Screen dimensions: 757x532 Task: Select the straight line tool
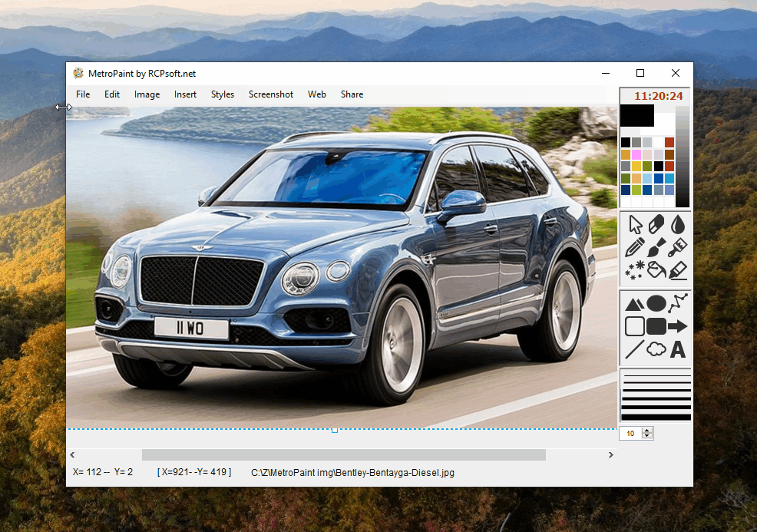coord(634,349)
